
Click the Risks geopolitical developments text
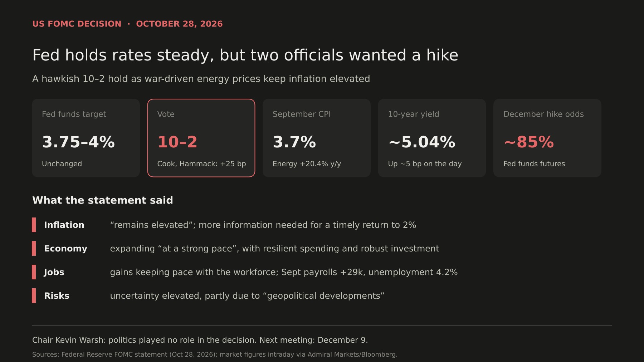pos(247,296)
